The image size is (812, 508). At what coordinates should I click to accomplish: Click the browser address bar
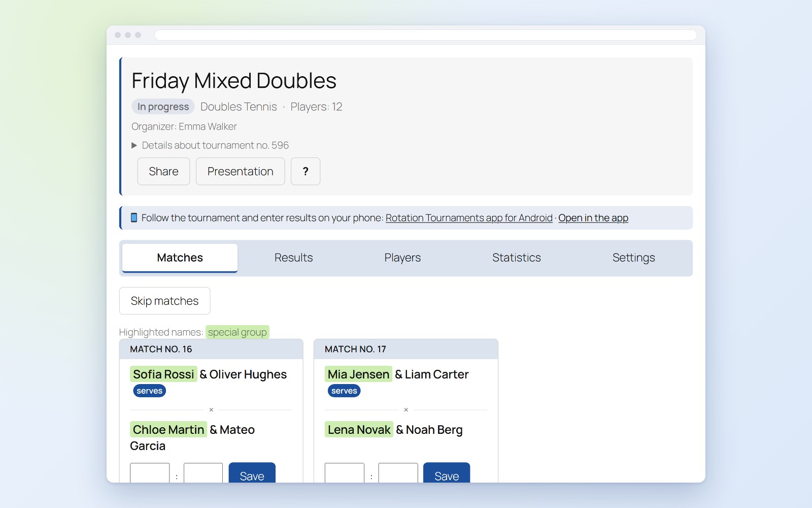click(x=426, y=35)
